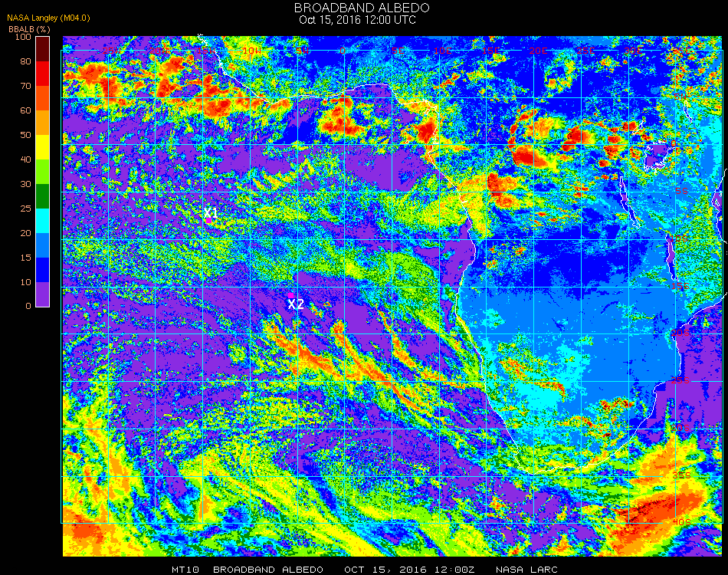Click the legend value 30
This screenshot has height=575, width=728.
click(x=25, y=185)
